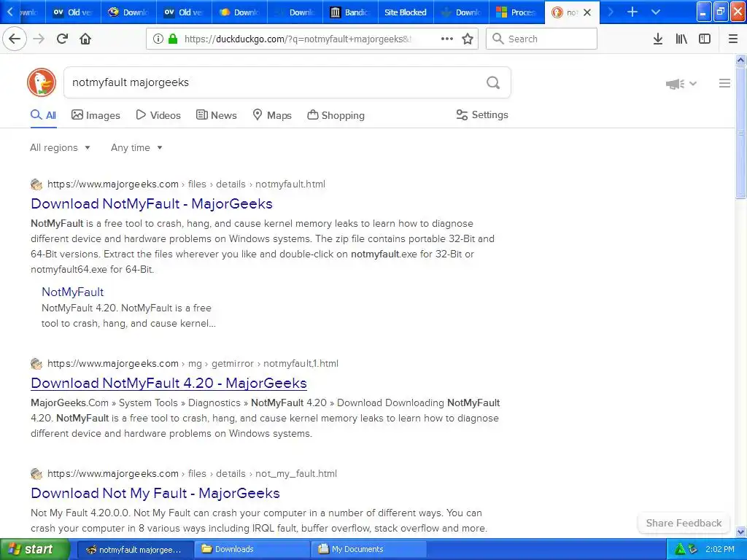747x560 pixels.
Task: Bookmark this page with the star
Action: [468, 39]
